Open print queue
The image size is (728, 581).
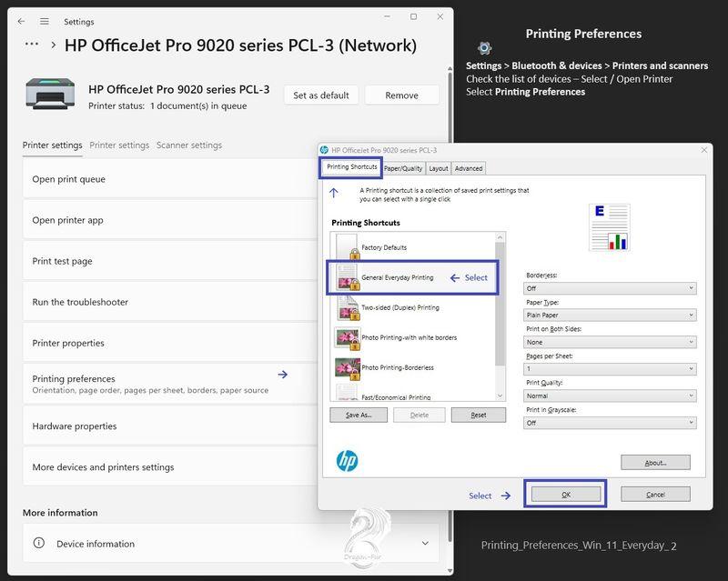(170, 179)
